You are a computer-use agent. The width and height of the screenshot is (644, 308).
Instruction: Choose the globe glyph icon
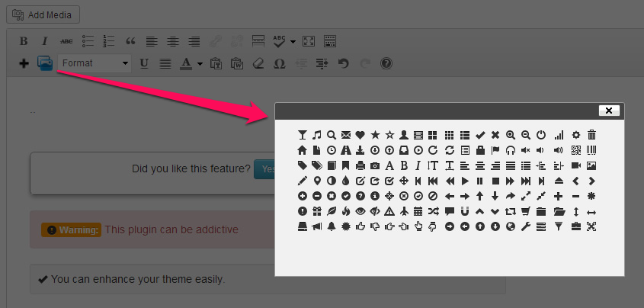tap(511, 226)
